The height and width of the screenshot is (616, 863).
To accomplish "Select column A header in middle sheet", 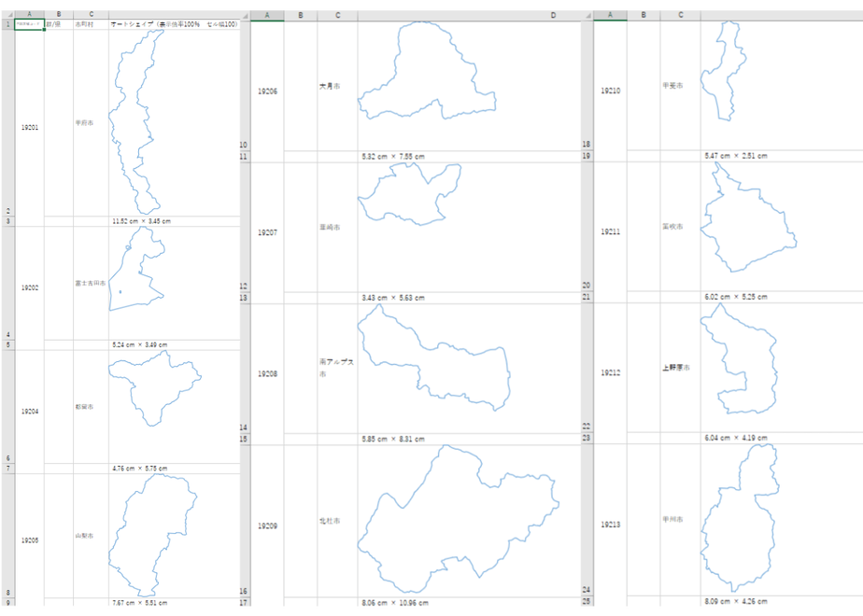I will [x=267, y=15].
